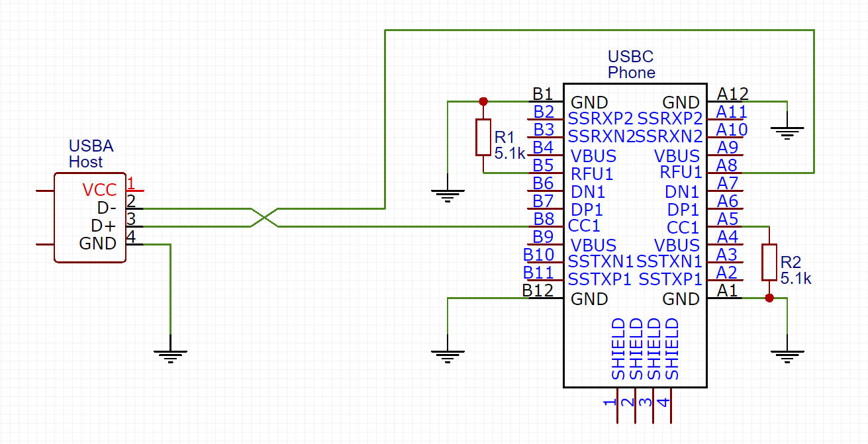Click DN1 pin name beside B6
868x444 pixels.
tap(588, 192)
